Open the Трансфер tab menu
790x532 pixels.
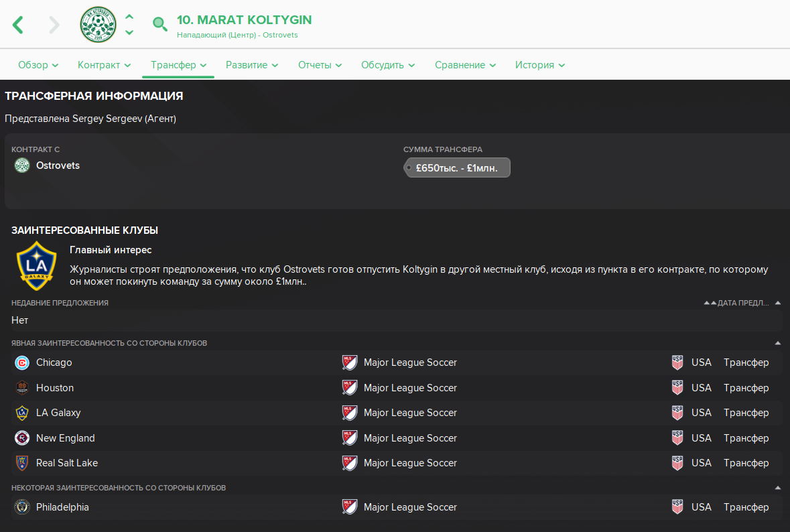pos(178,65)
